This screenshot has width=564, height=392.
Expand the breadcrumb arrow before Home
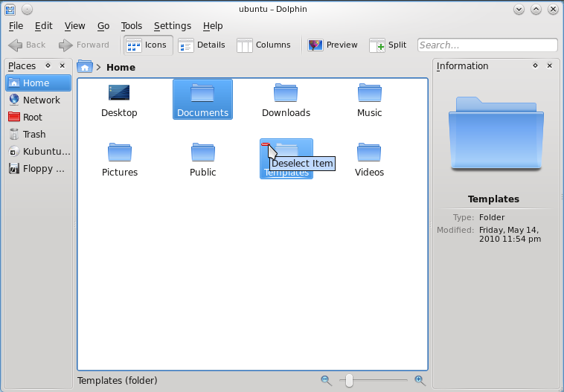click(x=98, y=67)
